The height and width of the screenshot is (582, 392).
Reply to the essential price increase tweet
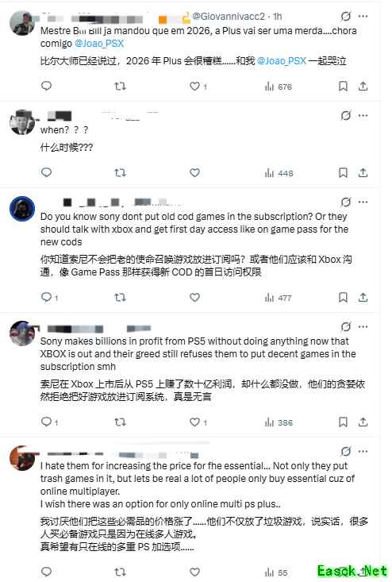click(46, 571)
